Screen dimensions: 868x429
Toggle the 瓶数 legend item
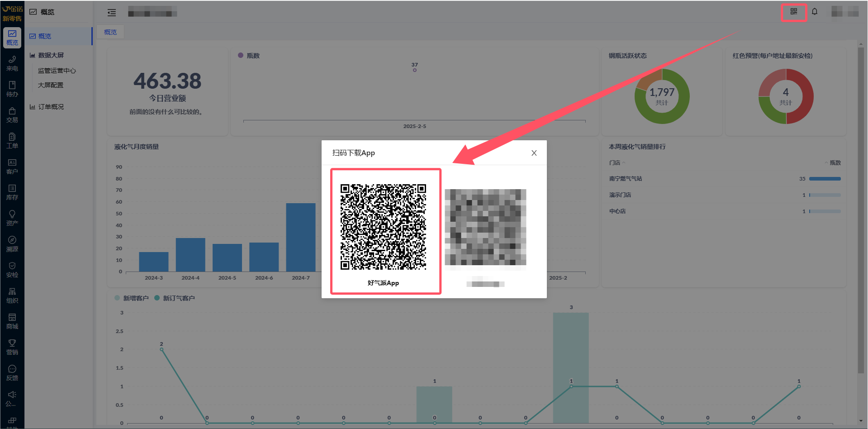pyautogui.click(x=249, y=56)
